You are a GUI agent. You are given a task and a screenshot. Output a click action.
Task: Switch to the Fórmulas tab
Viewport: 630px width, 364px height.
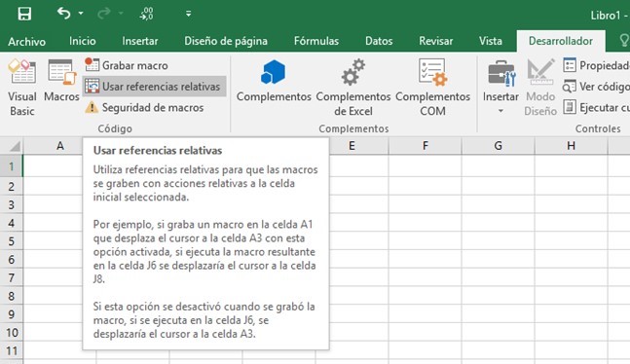pyautogui.click(x=316, y=41)
